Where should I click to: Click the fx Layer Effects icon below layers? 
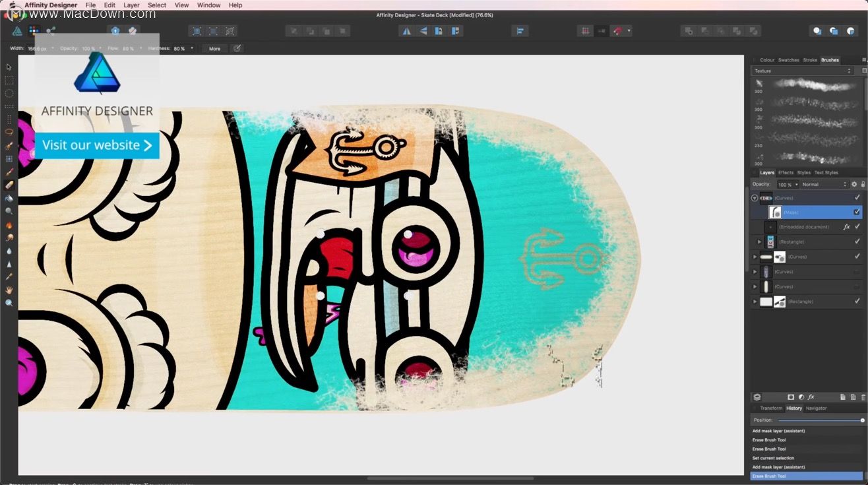(x=811, y=397)
